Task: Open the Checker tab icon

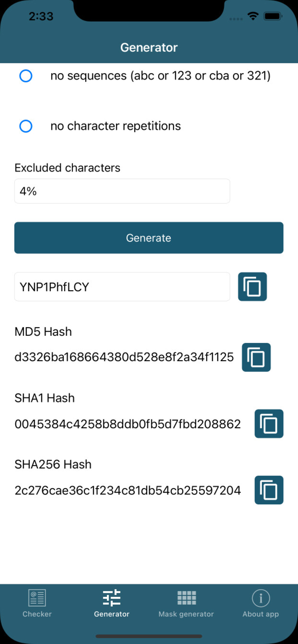Action: 37,598
